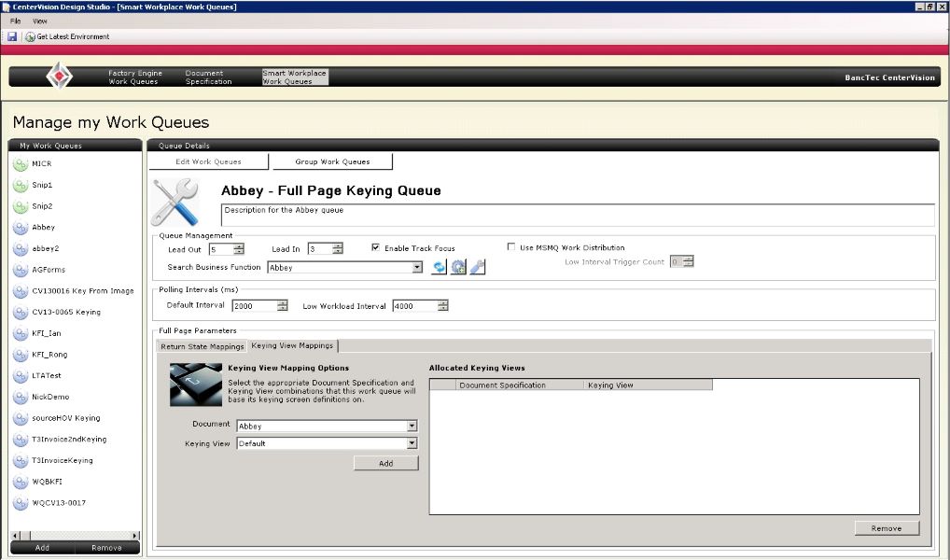Click the Lead Out spinner arrows
Screen dimensions: 950x560
239,249
